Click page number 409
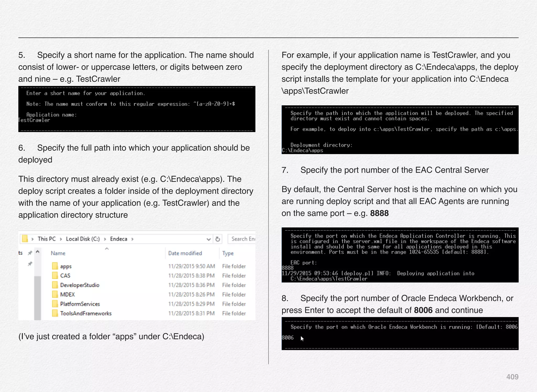The width and height of the screenshot is (537, 392). pyautogui.click(x=512, y=377)
